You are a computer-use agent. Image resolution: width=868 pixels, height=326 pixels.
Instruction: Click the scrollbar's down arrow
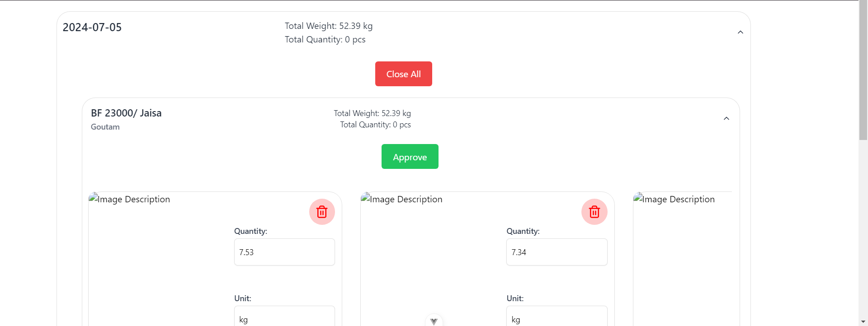pyautogui.click(x=863, y=322)
